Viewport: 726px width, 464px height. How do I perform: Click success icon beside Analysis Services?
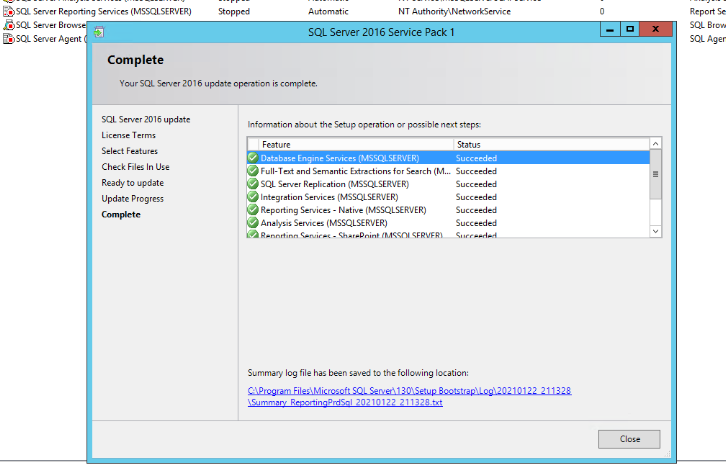click(x=253, y=222)
